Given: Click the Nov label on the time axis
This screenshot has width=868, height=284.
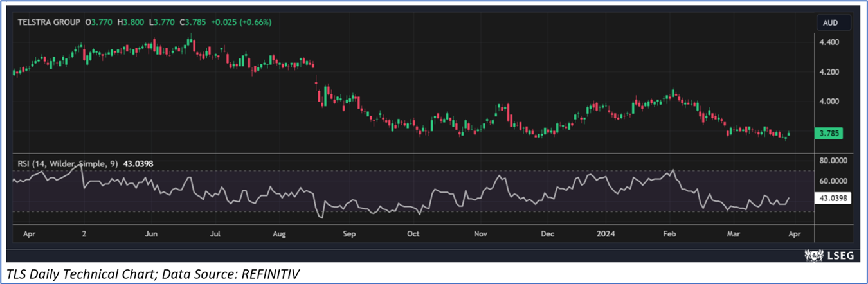Looking at the screenshot, I should click(481, 235).
